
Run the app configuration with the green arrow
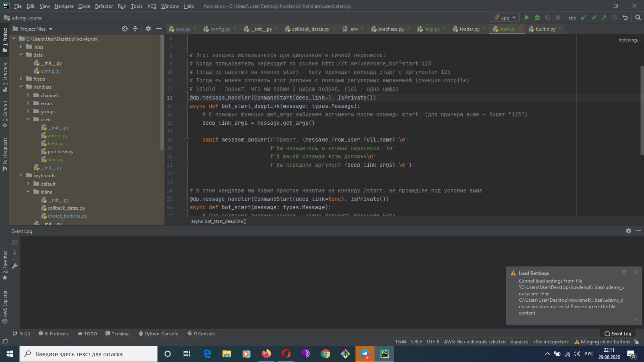tap(527, 18)
